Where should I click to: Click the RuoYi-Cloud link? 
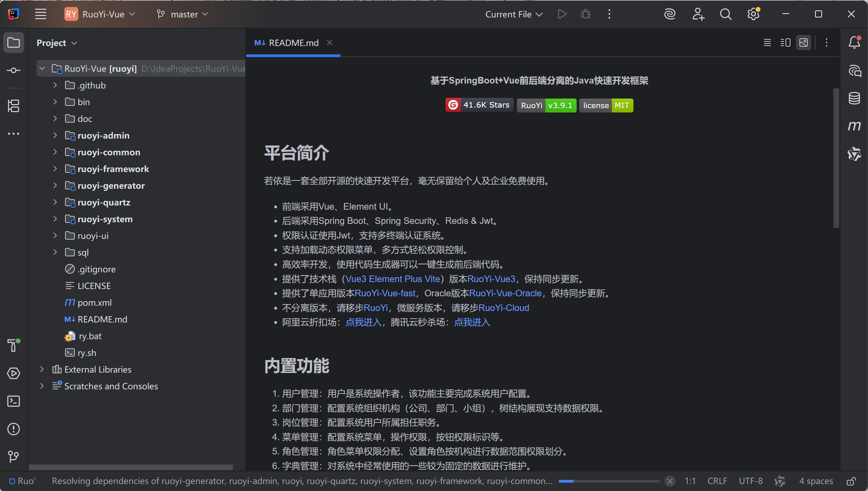tap(504, 308)
